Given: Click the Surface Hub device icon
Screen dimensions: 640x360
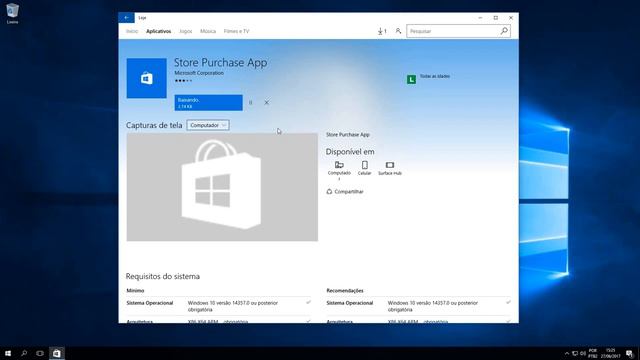Looking at the screenshot, I should pyautogui.click(x=390, y=165).
